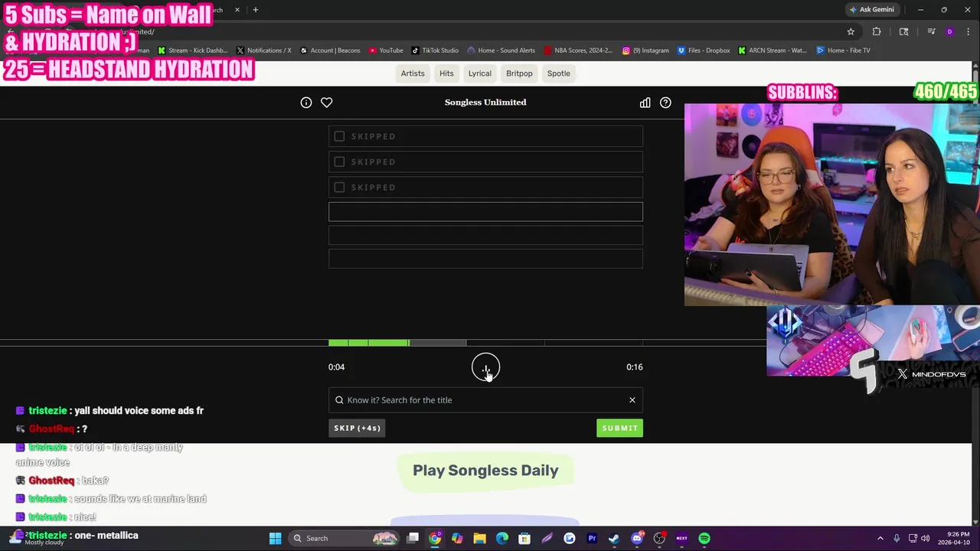Bookmark this page with star icon
This screenshot has height=551, width=980.
tap(851, 31)
